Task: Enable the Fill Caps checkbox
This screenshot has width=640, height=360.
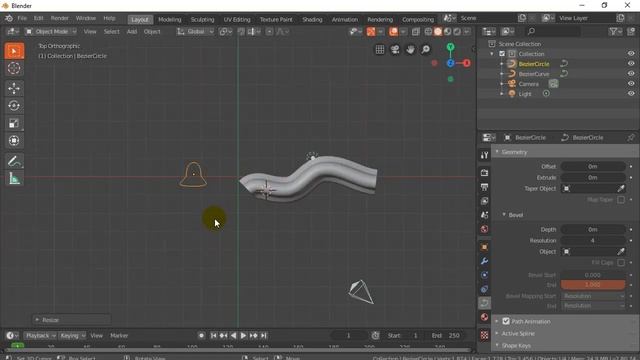Action: [x=621, y=262]
